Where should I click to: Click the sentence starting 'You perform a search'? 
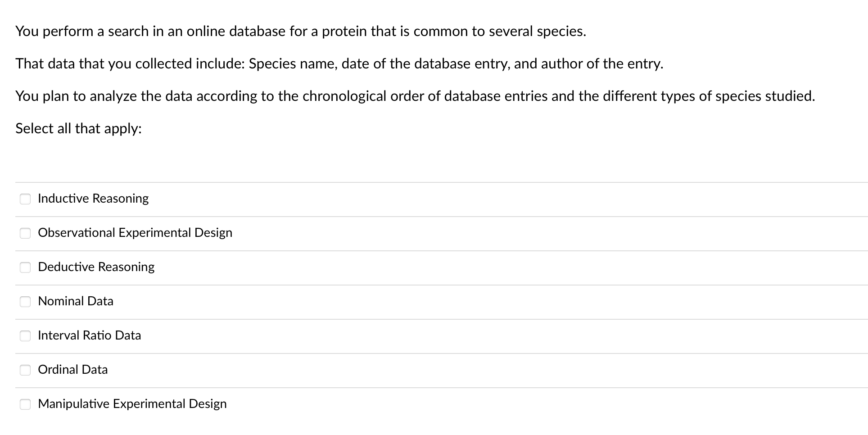[300, 31]
